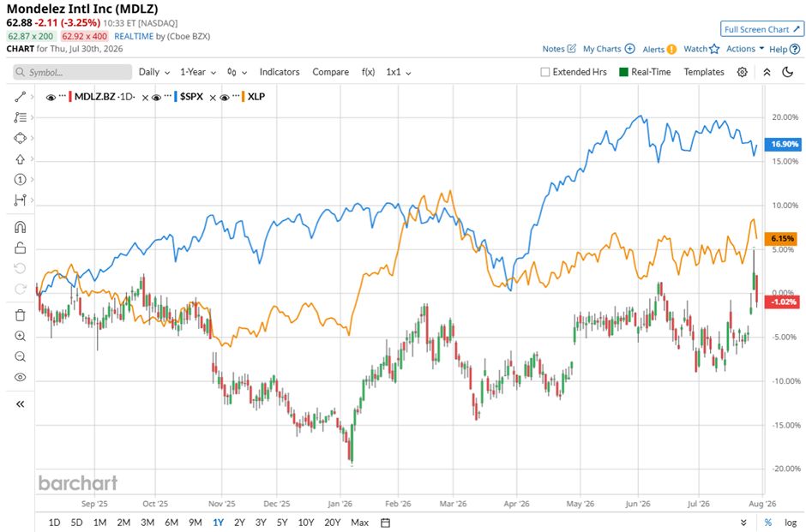Image resolution: width=806 pixels, height=532 pixels.
Task: Select the arrow marker tool
Action: click(20, 159)
